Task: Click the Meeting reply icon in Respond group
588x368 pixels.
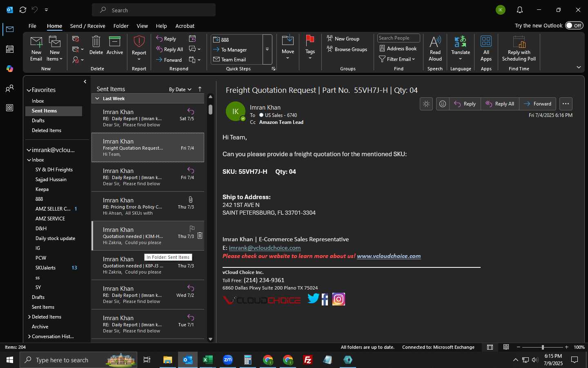Action: (192, 38)
